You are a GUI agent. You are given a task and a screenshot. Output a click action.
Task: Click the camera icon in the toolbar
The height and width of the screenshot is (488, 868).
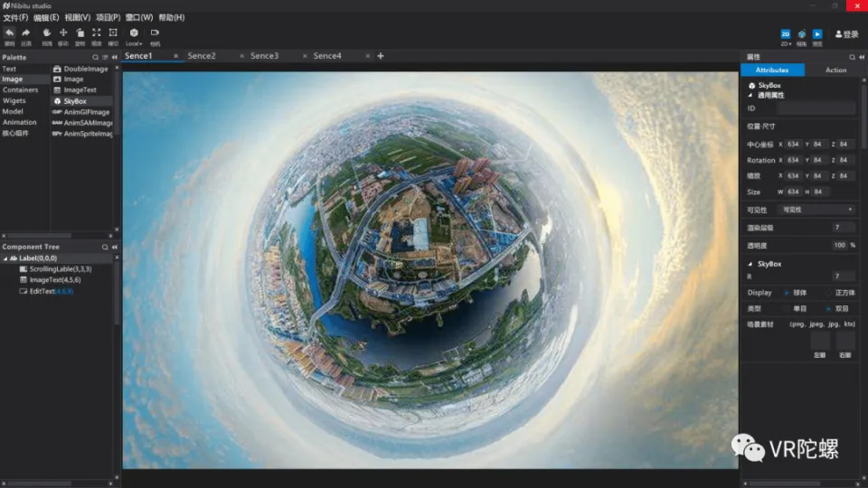(x=155, y=33)
